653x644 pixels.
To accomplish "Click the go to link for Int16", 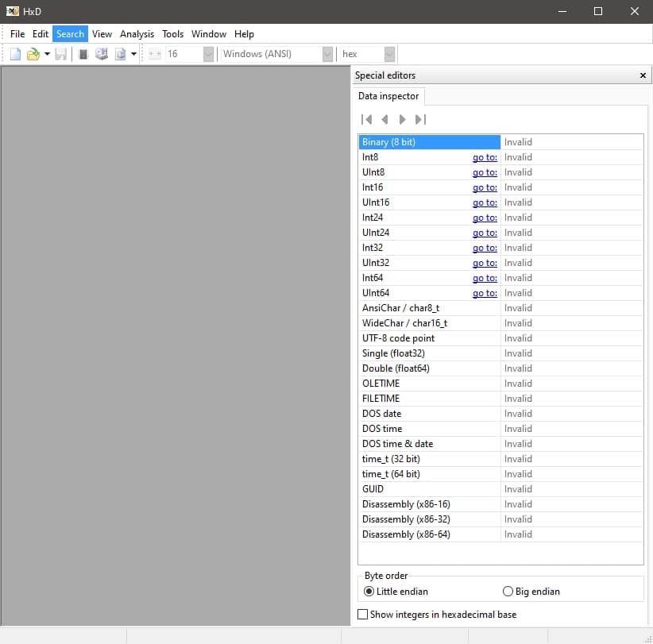I will point(485,187).
